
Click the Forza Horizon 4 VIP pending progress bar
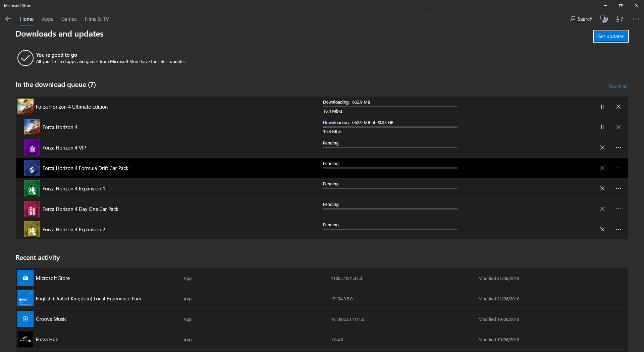(390, 148)
